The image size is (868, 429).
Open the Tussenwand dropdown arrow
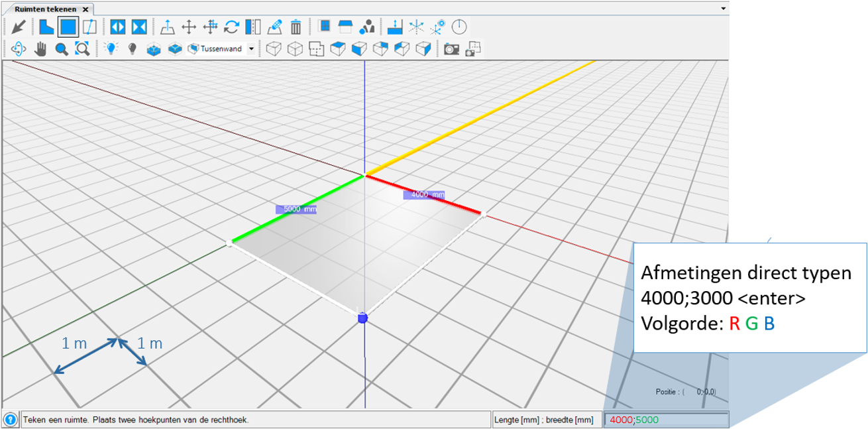coord(250,48)
